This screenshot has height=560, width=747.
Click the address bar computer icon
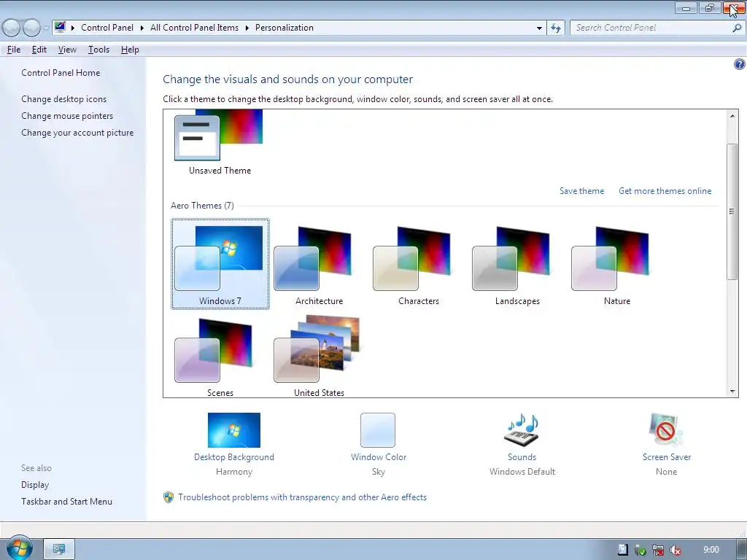tap(60, 27)
